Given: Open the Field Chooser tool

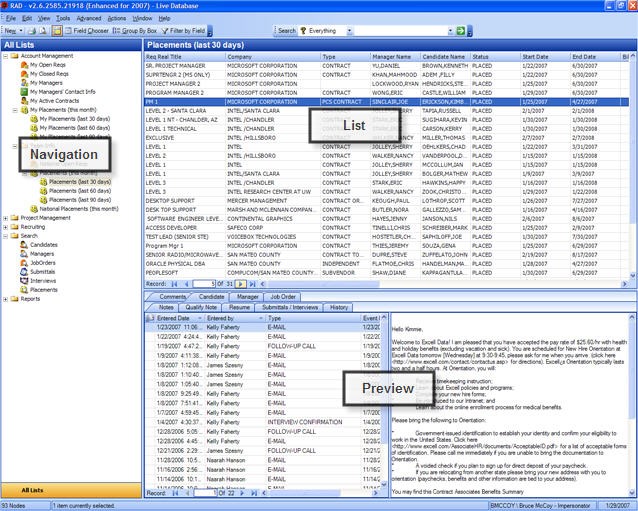Looking at the screenshot, I should tap(87, 31).
